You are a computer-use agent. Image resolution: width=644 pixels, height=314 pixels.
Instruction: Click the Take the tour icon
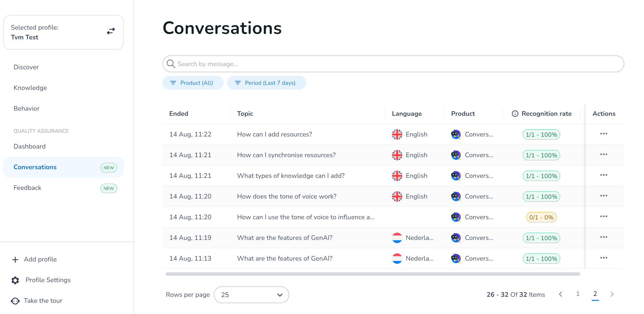(x=15, y=301)
